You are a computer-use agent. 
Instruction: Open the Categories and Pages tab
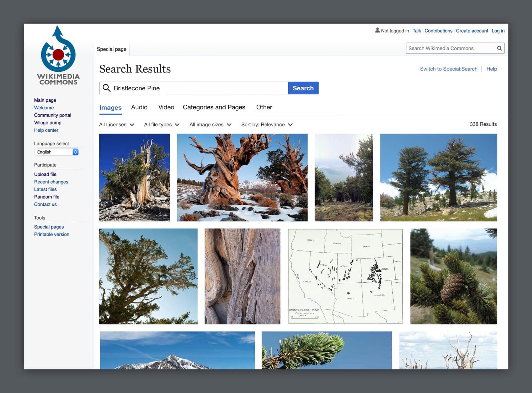click(214, 107)
